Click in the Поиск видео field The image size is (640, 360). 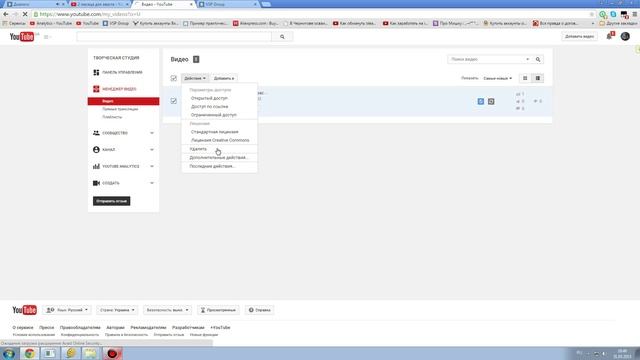487,60
